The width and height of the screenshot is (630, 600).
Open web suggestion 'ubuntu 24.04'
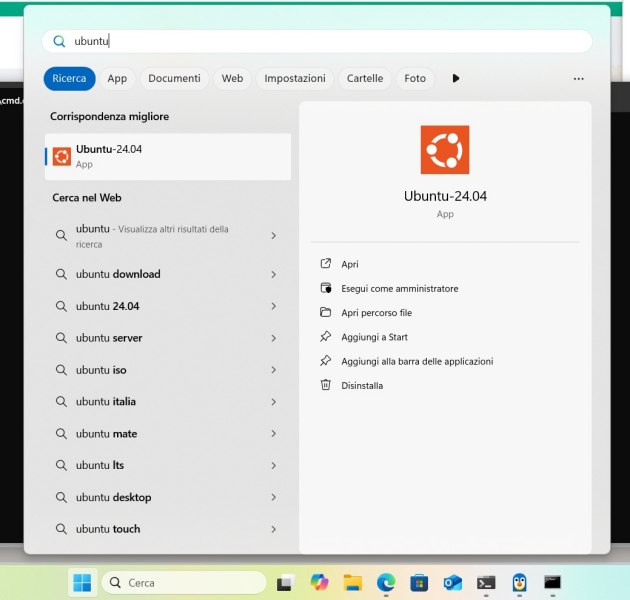point(168,306)
